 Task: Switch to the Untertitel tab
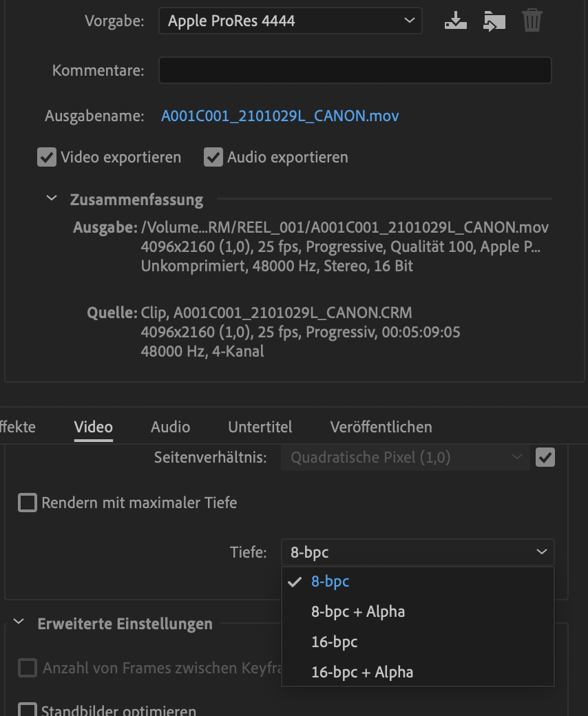click(260, 427)
